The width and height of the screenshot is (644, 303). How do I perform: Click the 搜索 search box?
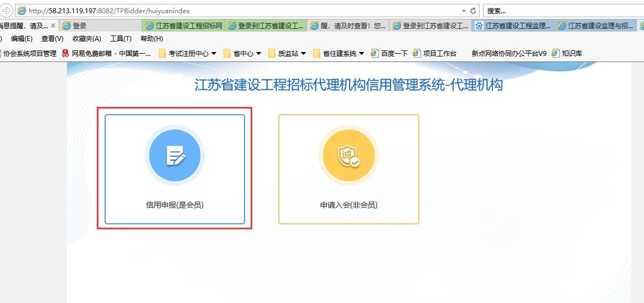coord(563,11)
